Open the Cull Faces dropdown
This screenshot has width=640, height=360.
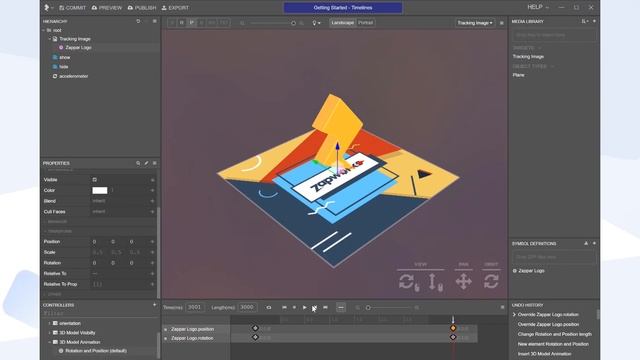[x=119, y=212]
